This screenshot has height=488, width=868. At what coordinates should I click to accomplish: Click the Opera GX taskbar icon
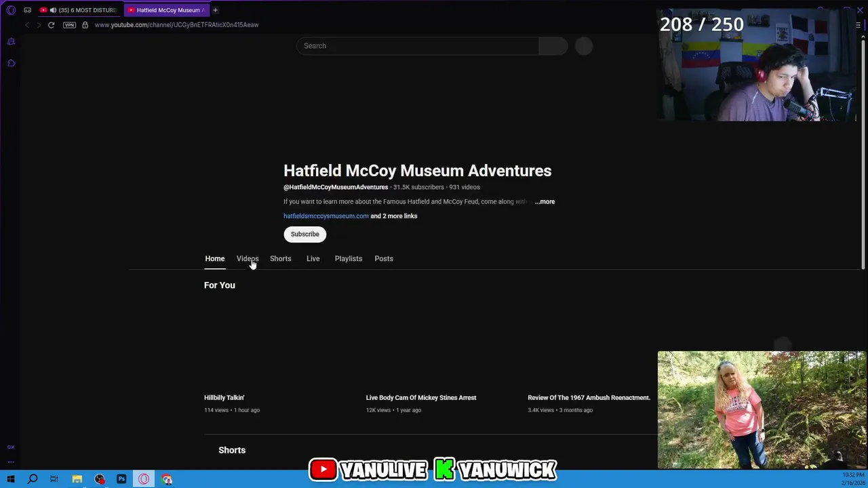pos(144,479)
